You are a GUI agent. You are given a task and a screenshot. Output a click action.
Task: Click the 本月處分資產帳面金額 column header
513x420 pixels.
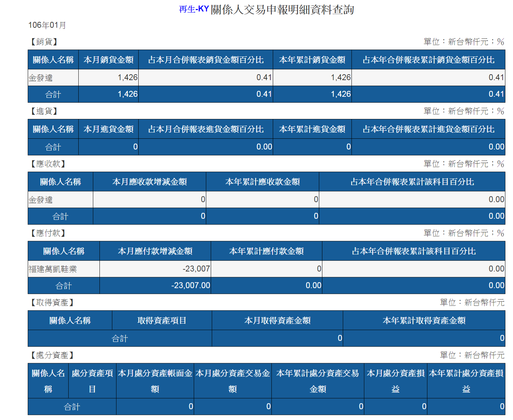click(x=155, y=381)
